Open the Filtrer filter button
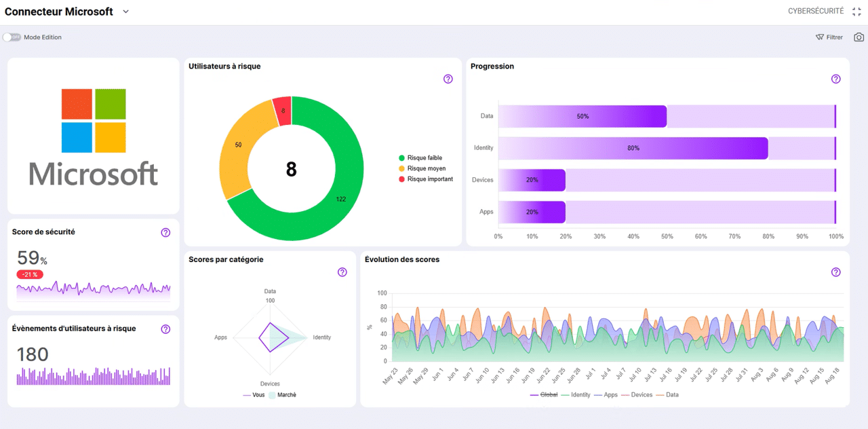 coord(829,37)
